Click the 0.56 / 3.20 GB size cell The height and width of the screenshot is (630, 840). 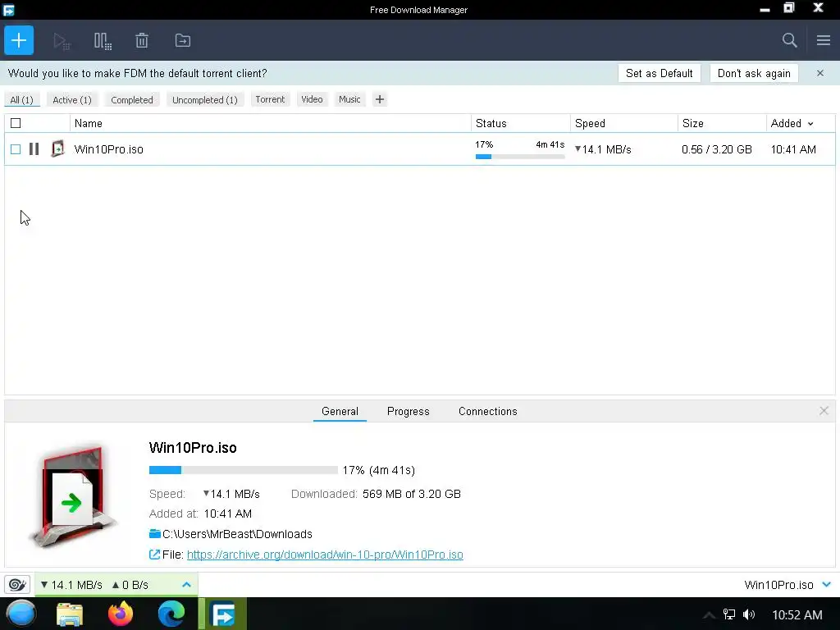(x=717, y=149)
